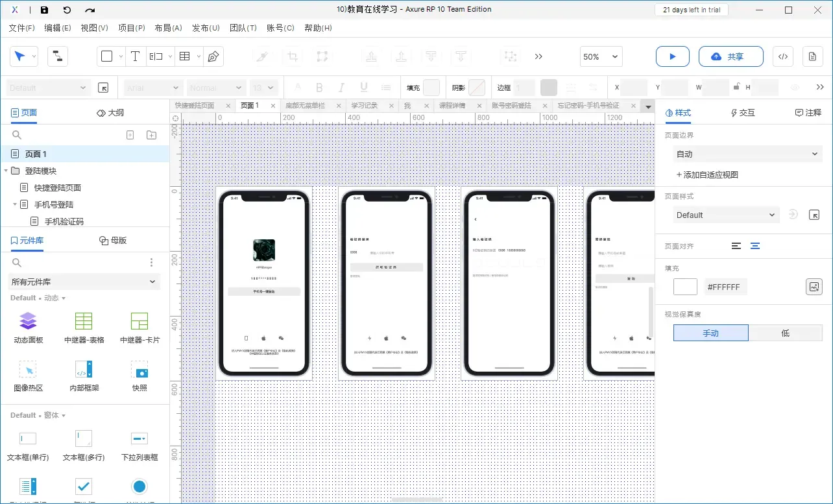Open the 50% zoom dropdown
The image size is (833, 504).
[x=600, y=56]
